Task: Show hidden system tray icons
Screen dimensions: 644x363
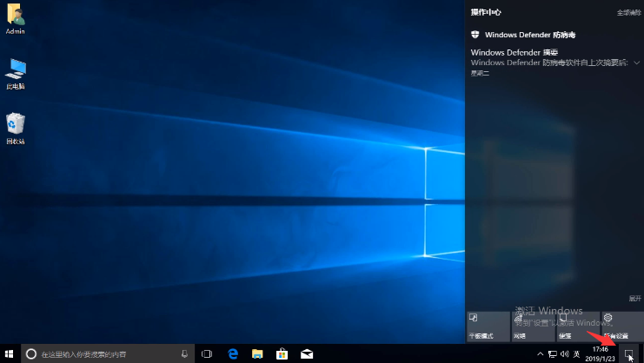Action: 541,353
